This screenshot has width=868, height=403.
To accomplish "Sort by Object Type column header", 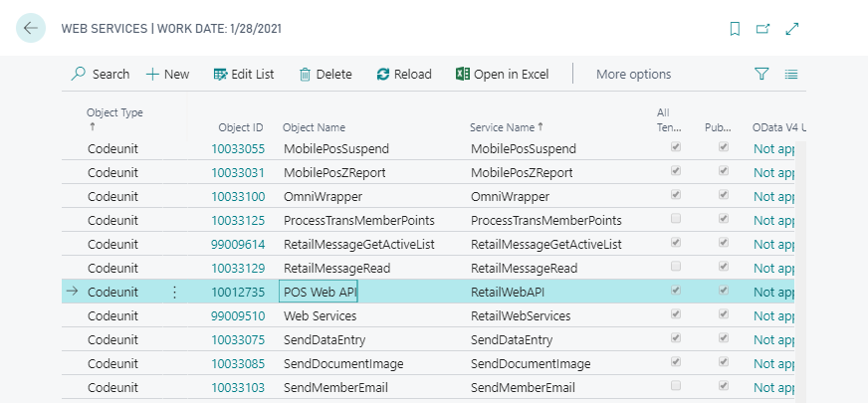I will pyautogui.click(x=114, y=112).
